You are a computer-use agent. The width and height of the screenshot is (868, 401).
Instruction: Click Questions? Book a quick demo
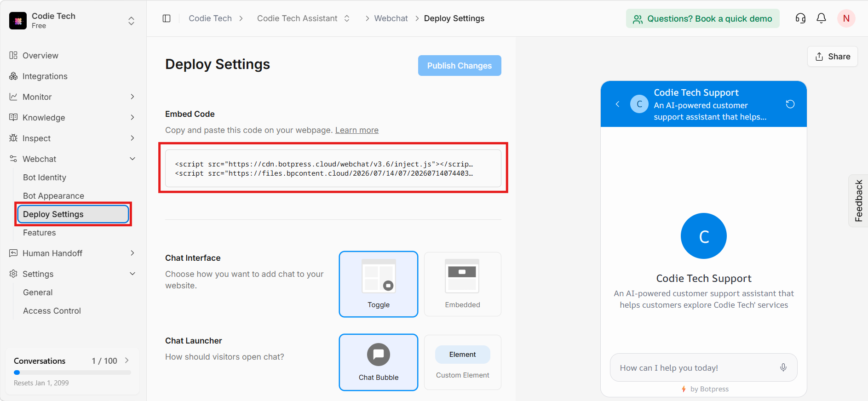coord(703,19)
